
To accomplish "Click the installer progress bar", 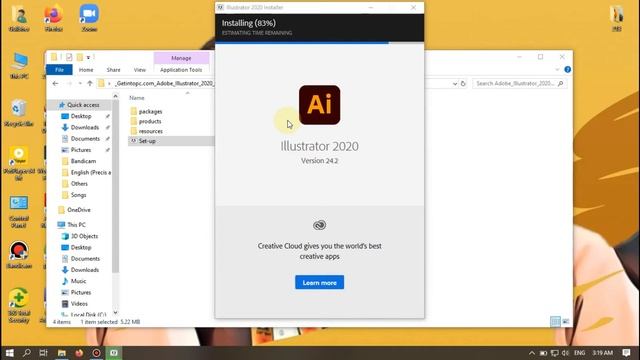I will pyautogui.click(x=319, y=42).
